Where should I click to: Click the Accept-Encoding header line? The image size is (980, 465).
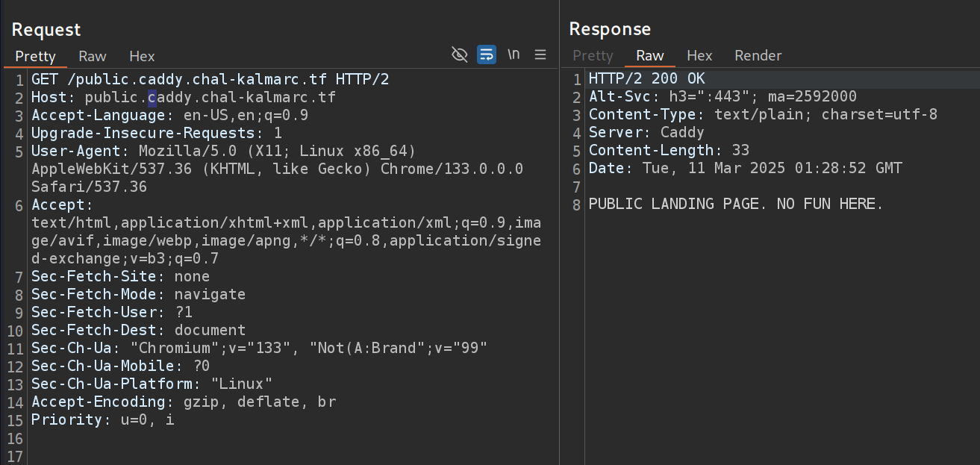click(x=184, y=402)
